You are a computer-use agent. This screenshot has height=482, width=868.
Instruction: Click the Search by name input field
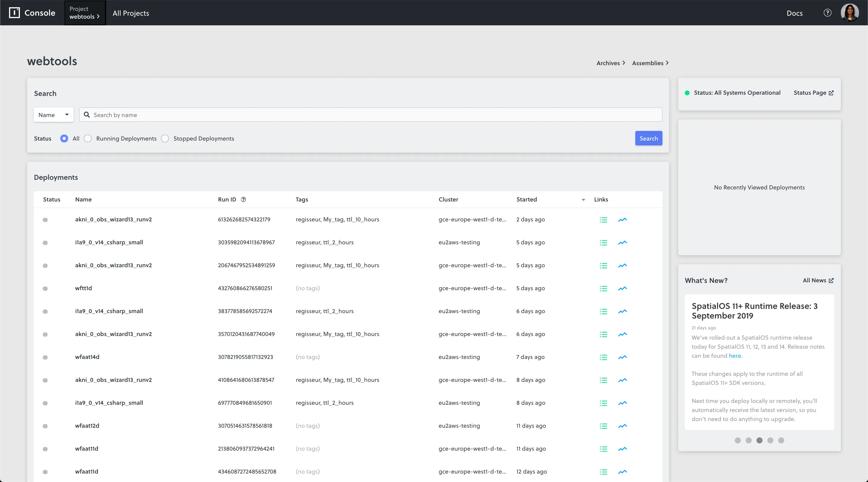(371, 115)
